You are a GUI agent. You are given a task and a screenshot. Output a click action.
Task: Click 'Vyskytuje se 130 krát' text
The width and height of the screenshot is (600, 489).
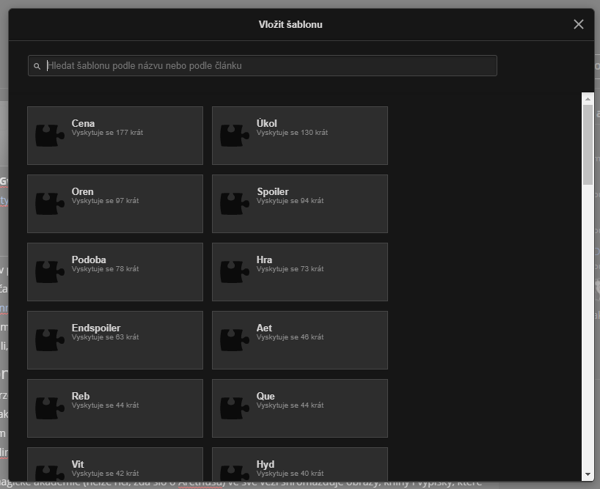292,132
